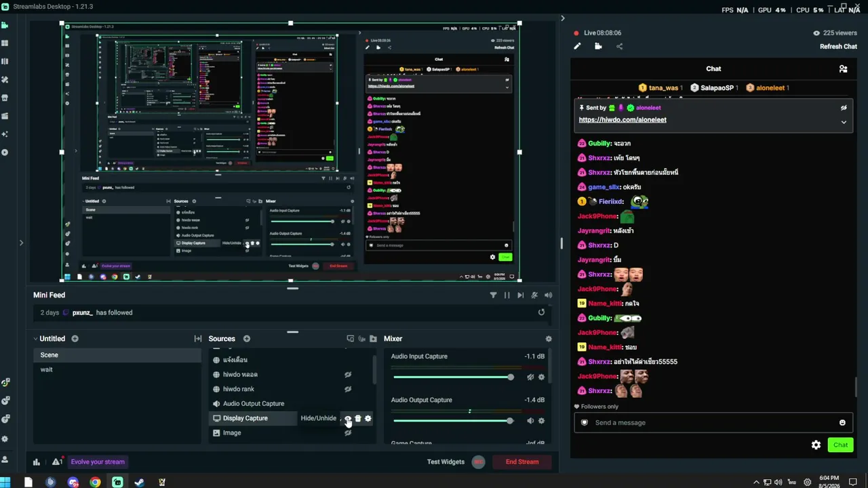Click Refresh Chat
This screenshot has height=488, width=868.
tap(838, 47)
